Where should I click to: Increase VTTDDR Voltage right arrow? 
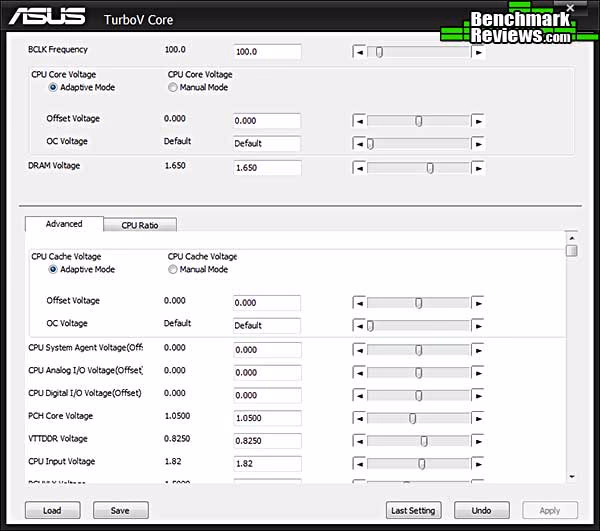click(478, 441)
